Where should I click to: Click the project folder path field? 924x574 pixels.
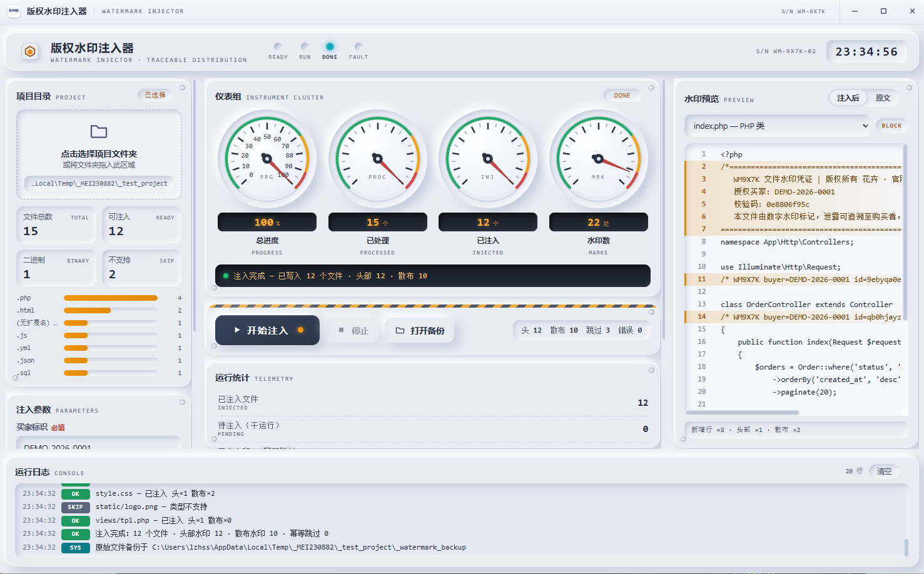click(x=99, y=183)
